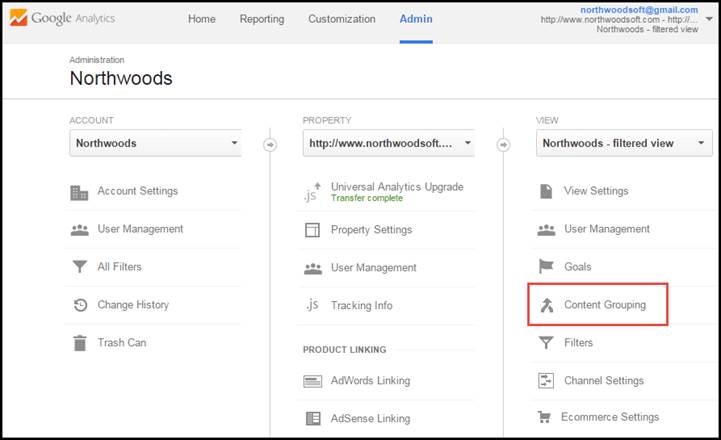This screenshot has width=721, height=440.
Task: Open All Filters
Action: click(120, 267)
